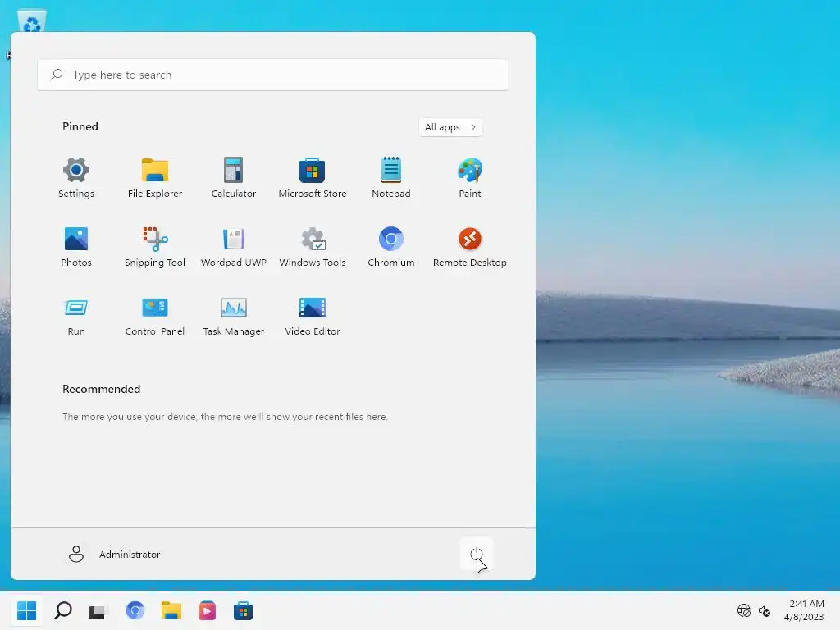Open Remote Desktop
The height and width of the screenshot is (630, 840).
pos(470,247)
